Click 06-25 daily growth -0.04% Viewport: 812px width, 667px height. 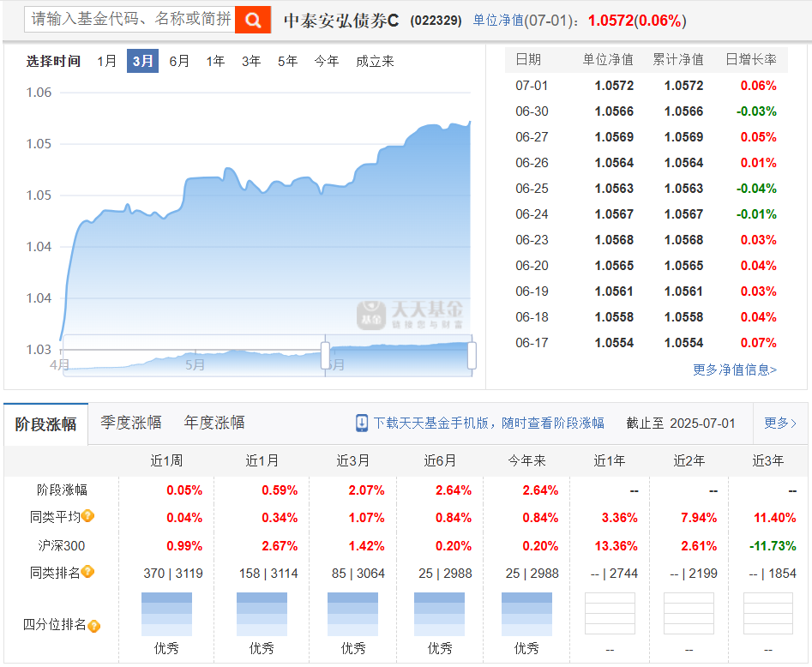click(756, 189)
